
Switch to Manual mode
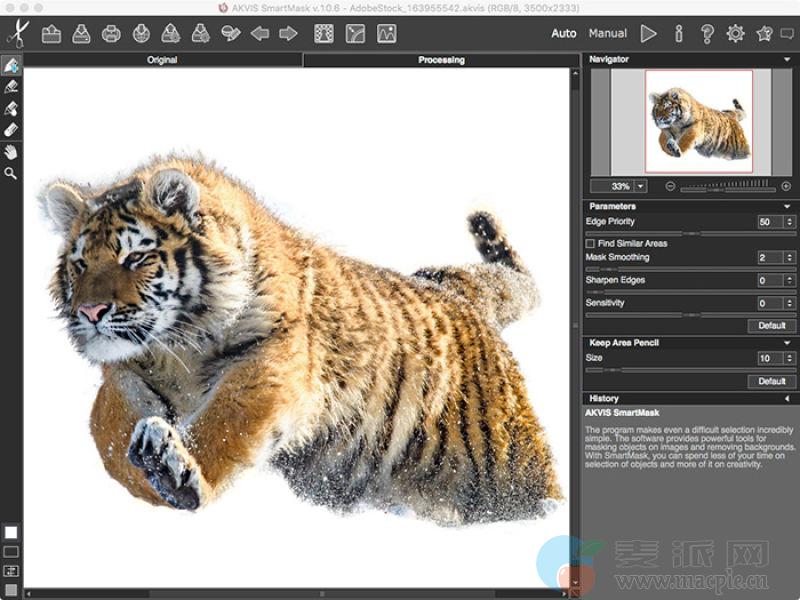[608, 34]
